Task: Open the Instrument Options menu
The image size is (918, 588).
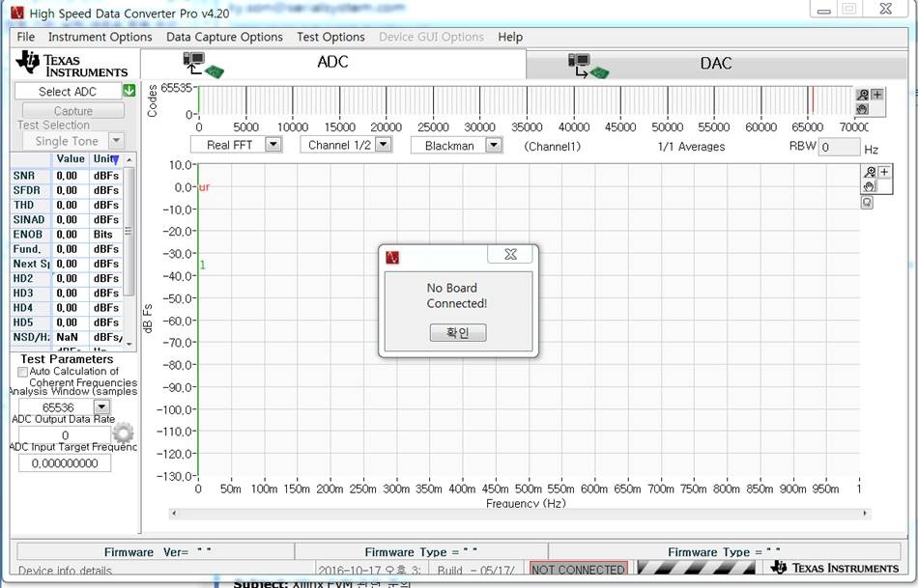Action: [100, 37]
